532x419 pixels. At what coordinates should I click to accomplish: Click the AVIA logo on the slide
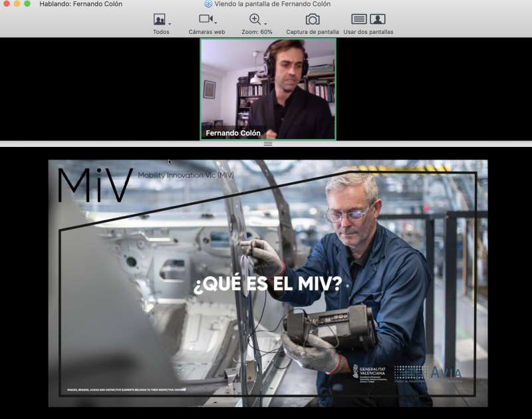pos(445,372)
